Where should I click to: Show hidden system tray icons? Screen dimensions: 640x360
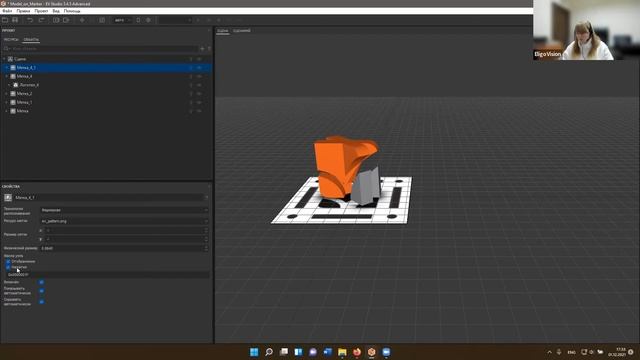click(549, 352)
